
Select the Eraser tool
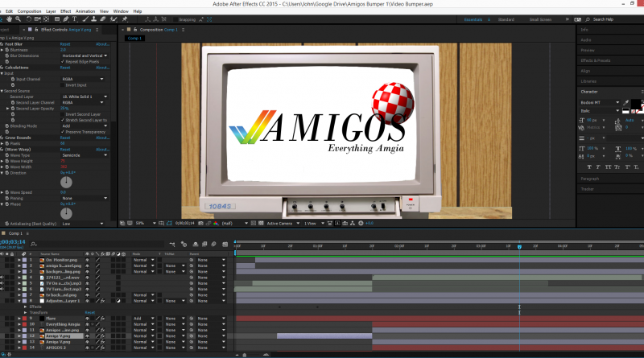click(103, 19)
